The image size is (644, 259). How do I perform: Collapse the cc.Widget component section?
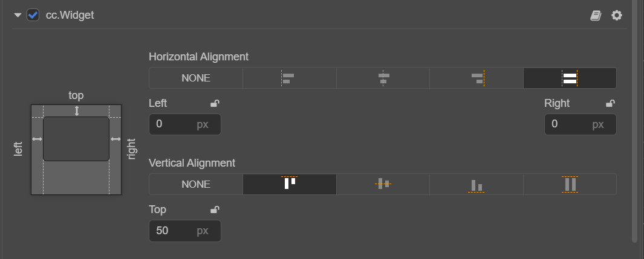pyautogui.click(x=18, y=15)
